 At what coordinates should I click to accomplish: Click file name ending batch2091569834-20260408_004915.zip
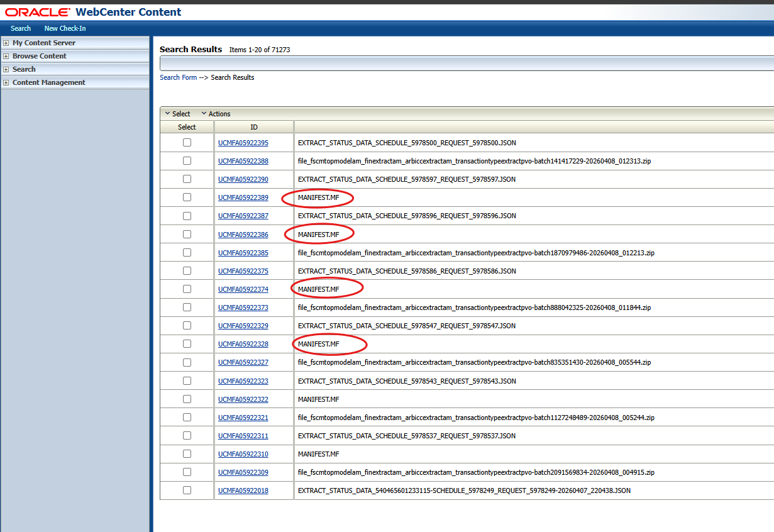click(x=476, y=472)
